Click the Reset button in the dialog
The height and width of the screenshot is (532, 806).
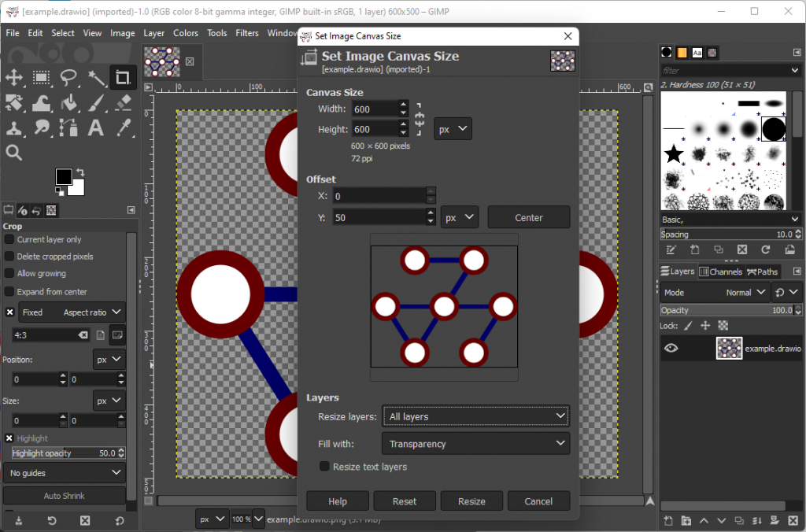pyautogui.click(x=405, y=501)
